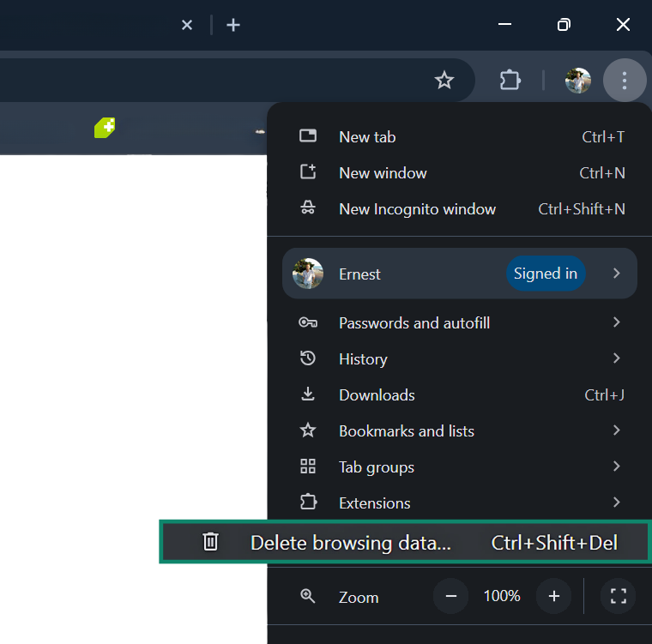Viewport: 652px width, 644px height.
Task: Zoom out with the minus button
Action: (x=451, y=597)
